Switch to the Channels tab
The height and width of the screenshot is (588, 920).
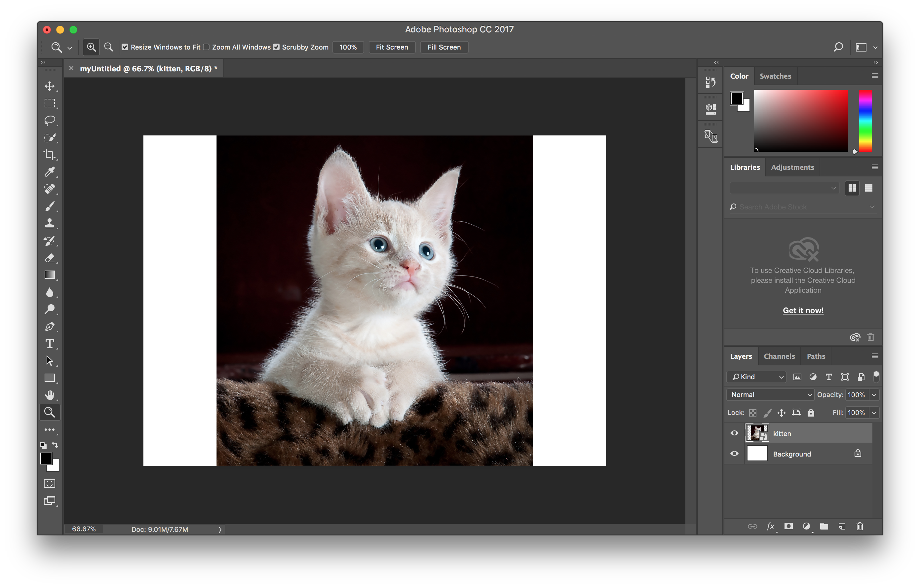tap(779, 356)
